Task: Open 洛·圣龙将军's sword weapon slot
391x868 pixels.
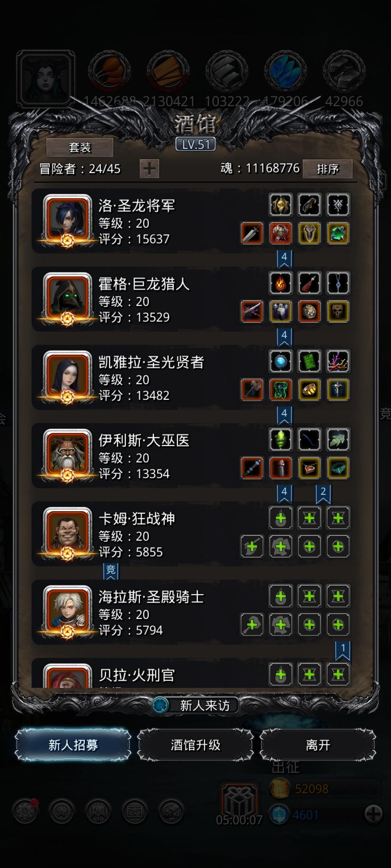Action: point(252,233)
